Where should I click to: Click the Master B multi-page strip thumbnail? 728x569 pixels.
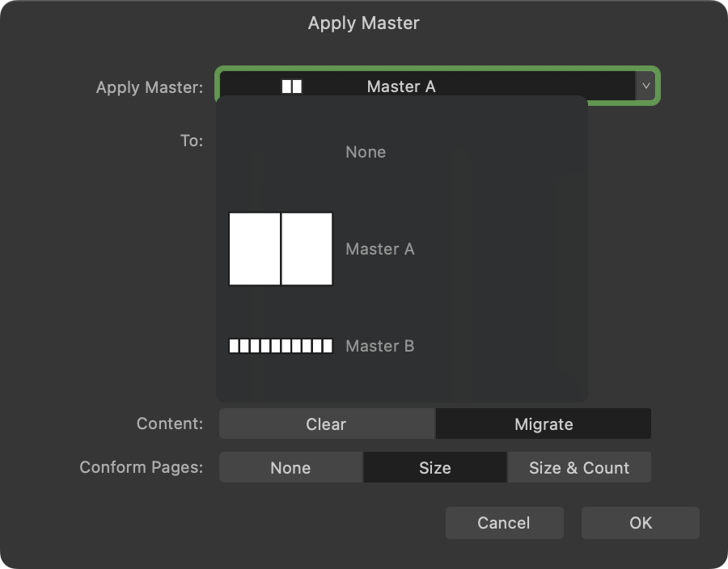coord(281,346)
